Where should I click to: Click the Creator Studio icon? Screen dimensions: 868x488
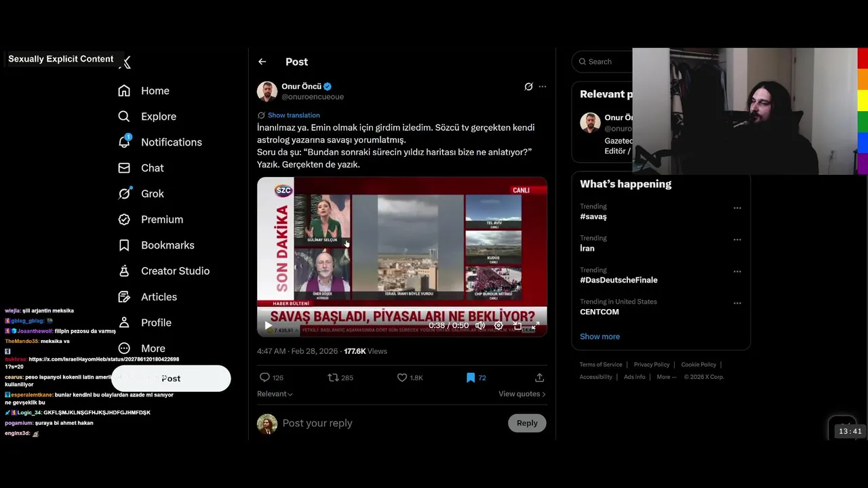[x=124, y=271]
